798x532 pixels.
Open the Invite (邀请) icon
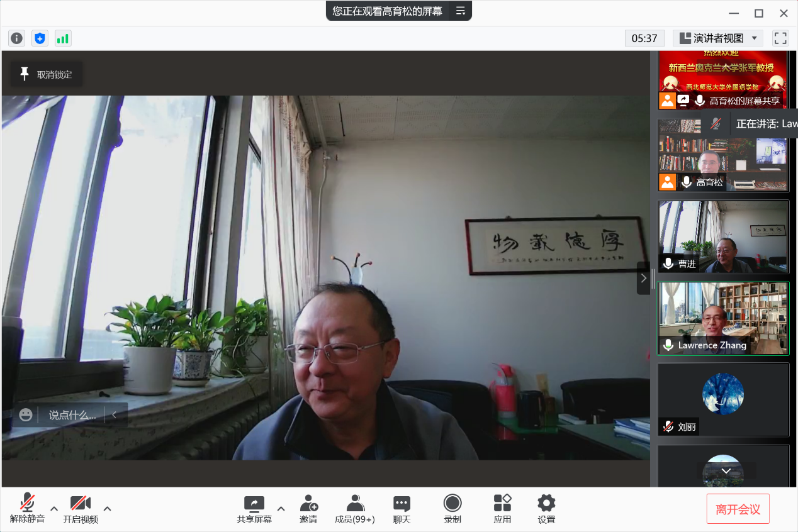(308, 509)
